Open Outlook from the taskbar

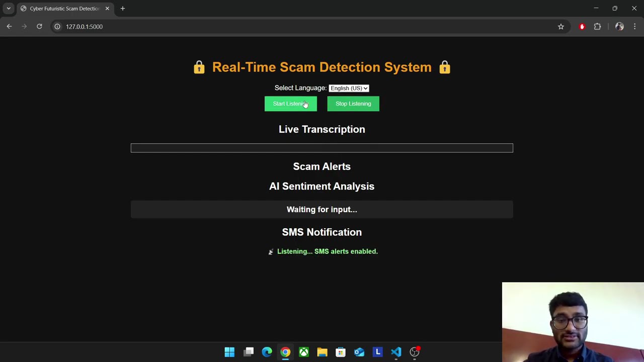click(359, 352)
